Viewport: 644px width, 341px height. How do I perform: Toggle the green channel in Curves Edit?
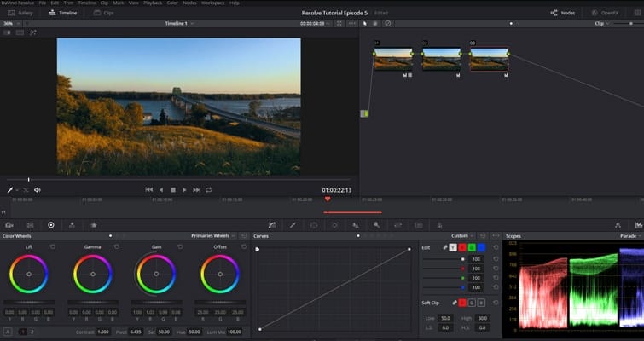(x=471, y=247)
